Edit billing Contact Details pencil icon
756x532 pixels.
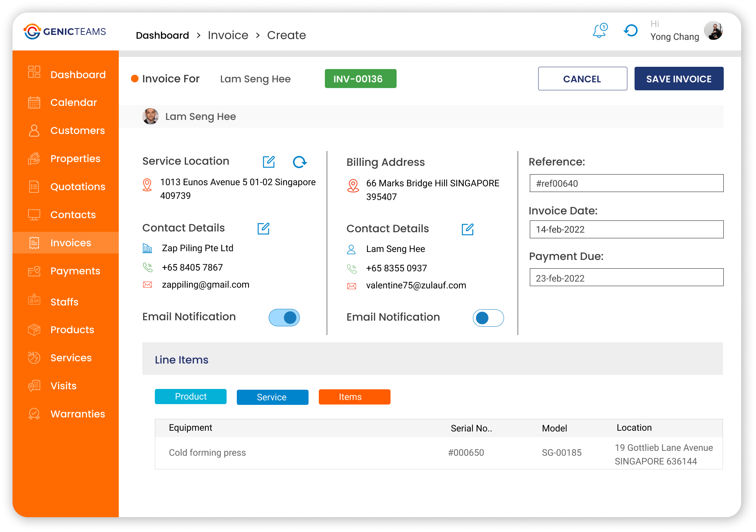[x=468, y=229]
